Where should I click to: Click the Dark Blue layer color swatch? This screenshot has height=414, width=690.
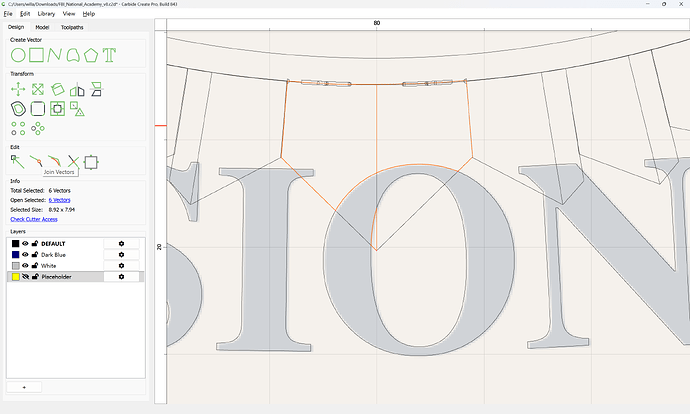coord(16,255)
